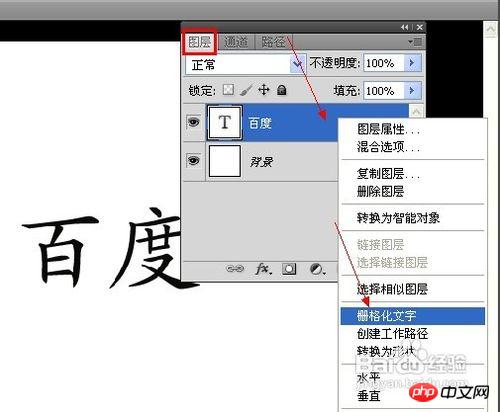
Task: Switch to the 图层 tab
Action: coord(199,42)
